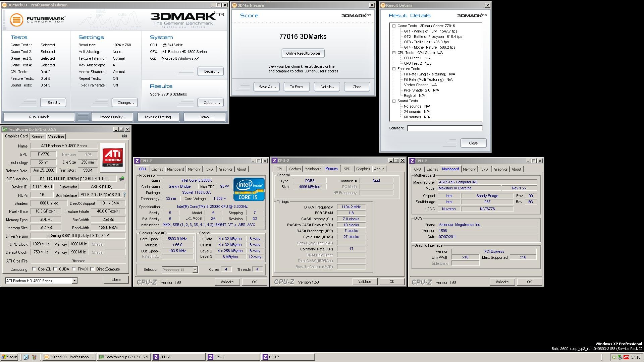This screenshot has height=362, width=644.
Task: Tick the DirectCompute checkbox
Action: pyautogui.click(x=92, y=269)
